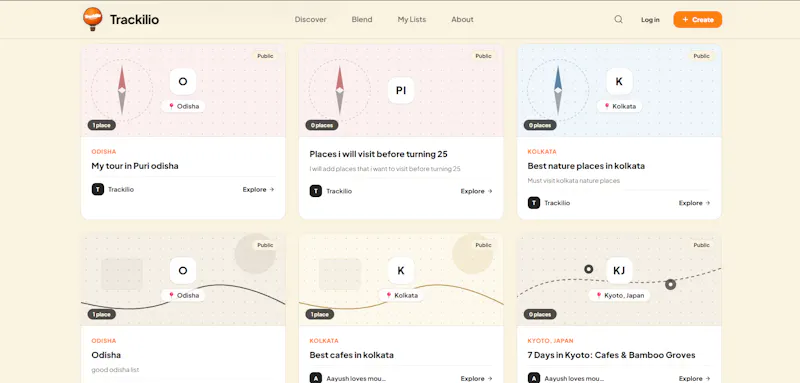Click Trackilio author name on Puri odisha card
The image size is (800, 383).
coord(121,189)
